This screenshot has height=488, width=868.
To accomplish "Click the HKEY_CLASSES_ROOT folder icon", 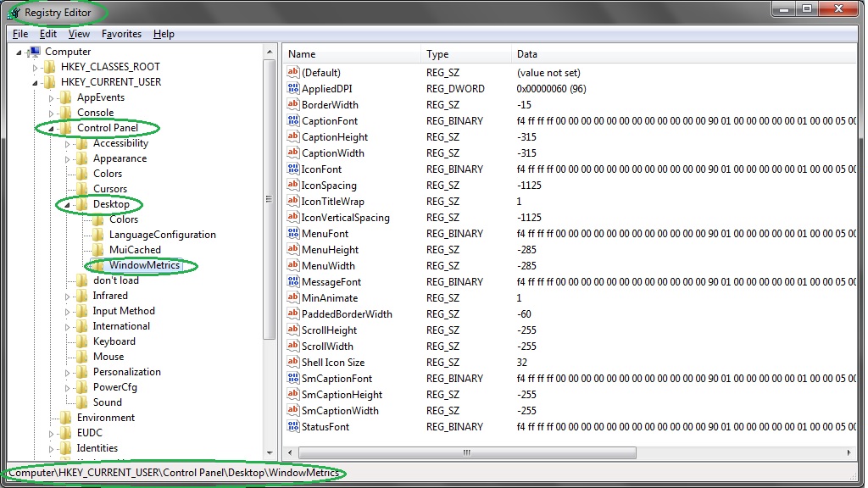I will point(50,67).
